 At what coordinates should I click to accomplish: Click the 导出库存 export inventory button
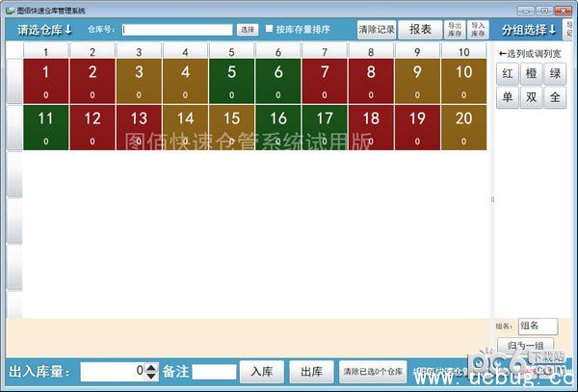455,29
